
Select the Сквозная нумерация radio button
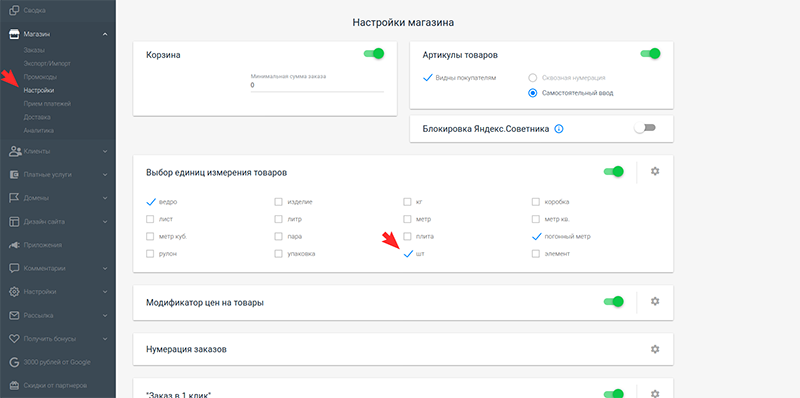(x=533, y=78)
